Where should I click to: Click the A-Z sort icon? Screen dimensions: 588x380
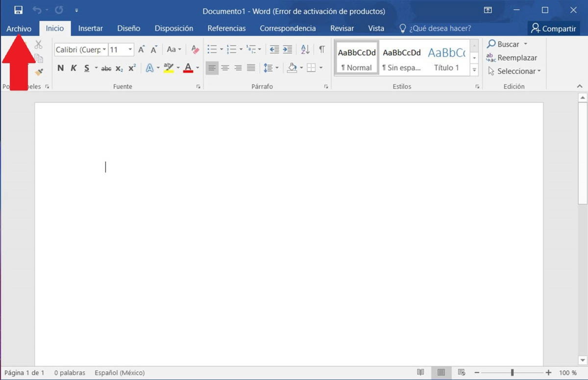click(305, 49)
